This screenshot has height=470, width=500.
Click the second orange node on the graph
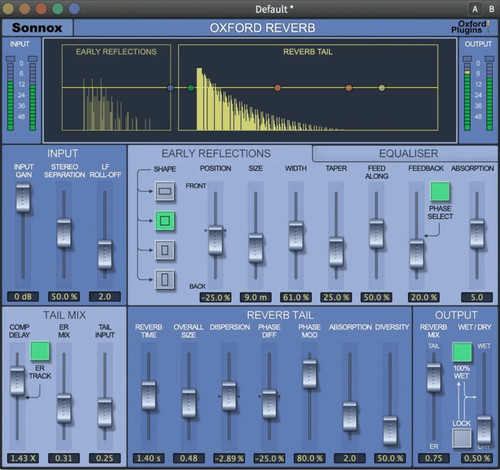coord(349,88)
